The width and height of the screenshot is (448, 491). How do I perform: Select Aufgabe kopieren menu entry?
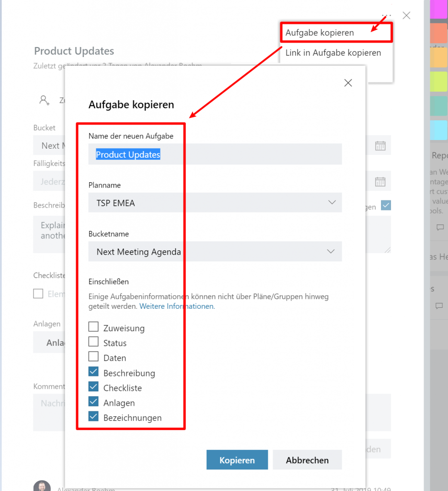point(320,33)
